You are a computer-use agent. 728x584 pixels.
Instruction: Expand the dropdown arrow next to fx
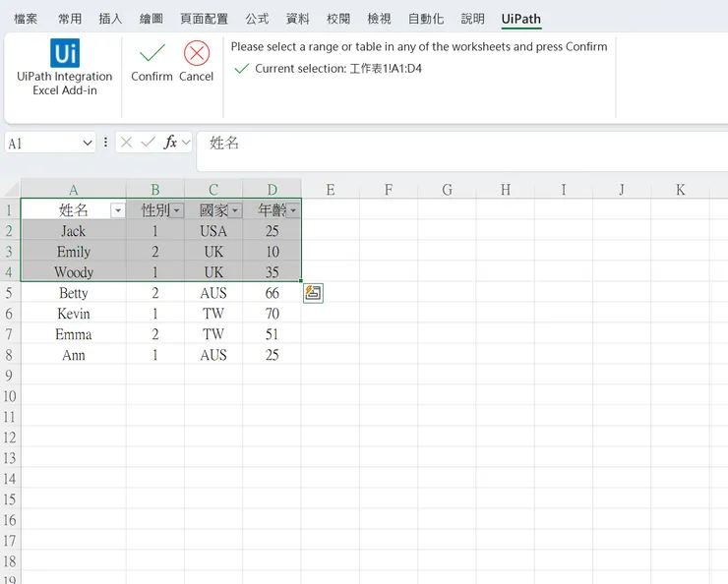click(186, 143)
